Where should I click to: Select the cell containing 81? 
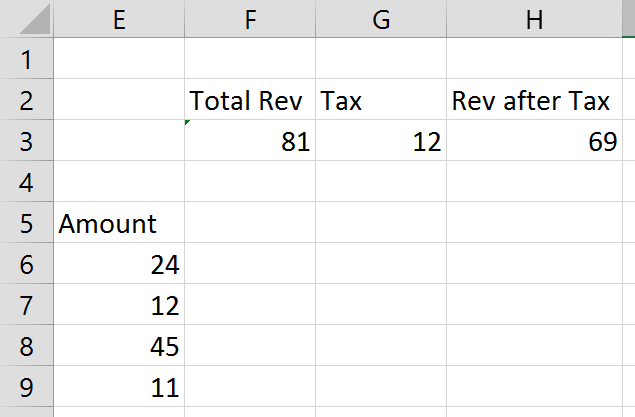coord(250,142)
